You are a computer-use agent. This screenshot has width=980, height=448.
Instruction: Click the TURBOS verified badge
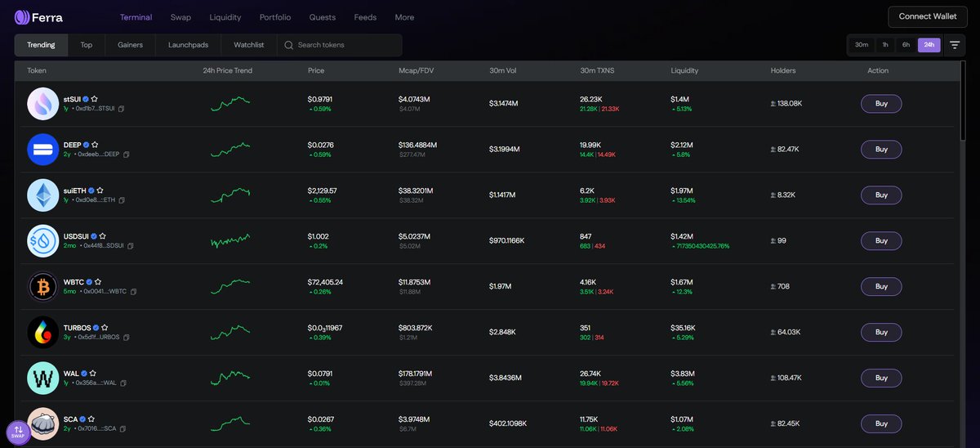(x=96, y=327)
